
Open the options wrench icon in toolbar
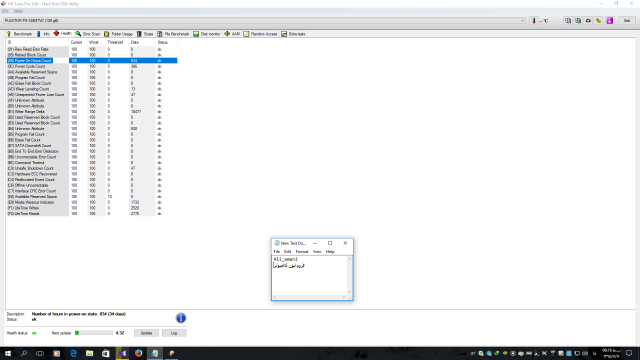598,20
